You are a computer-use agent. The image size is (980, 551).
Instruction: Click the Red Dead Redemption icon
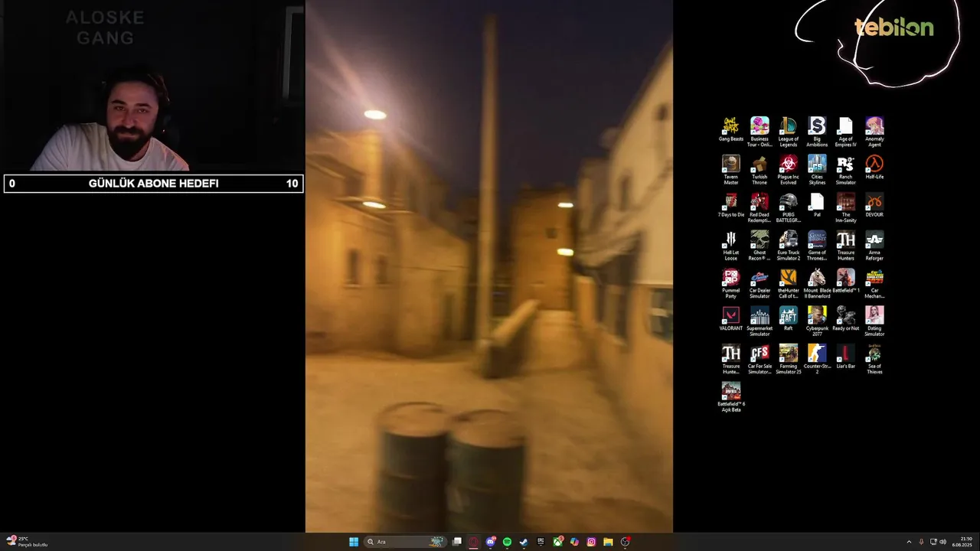(759, 207)
